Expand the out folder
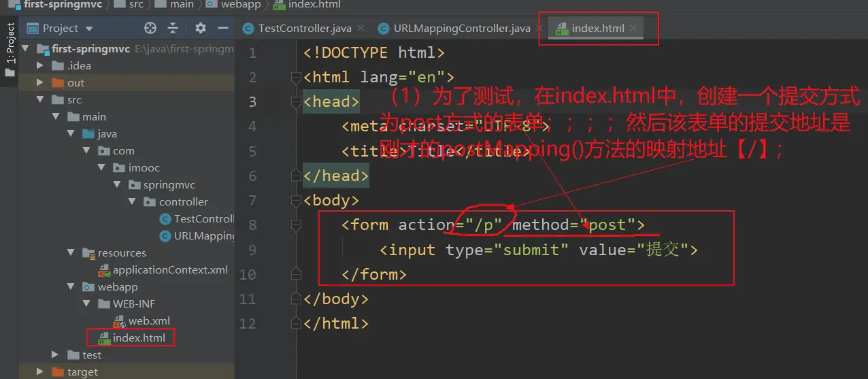The height and width of the screenshot is (379, 868). click(41, 82)
